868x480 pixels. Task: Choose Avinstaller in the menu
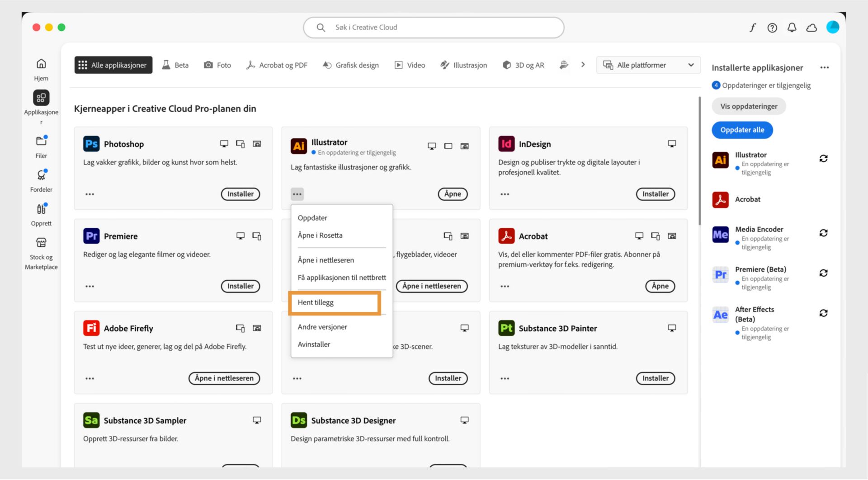click(x=341, y=344)
